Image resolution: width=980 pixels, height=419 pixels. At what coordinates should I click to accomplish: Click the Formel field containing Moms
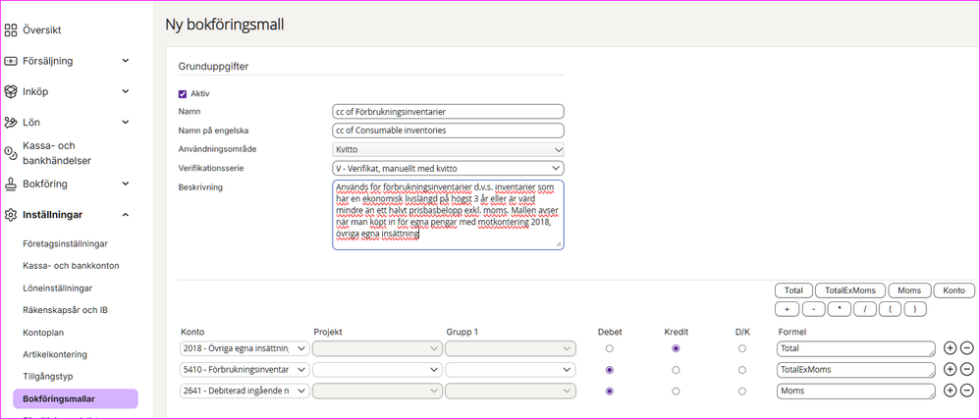856,391
